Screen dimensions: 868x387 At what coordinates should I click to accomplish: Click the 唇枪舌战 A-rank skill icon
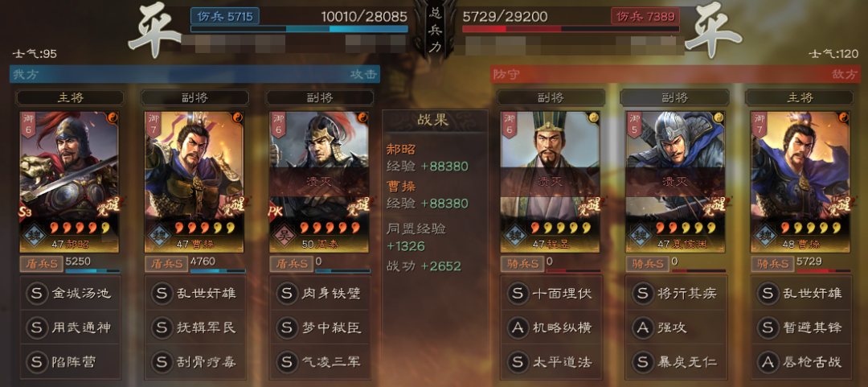[768, 361]
